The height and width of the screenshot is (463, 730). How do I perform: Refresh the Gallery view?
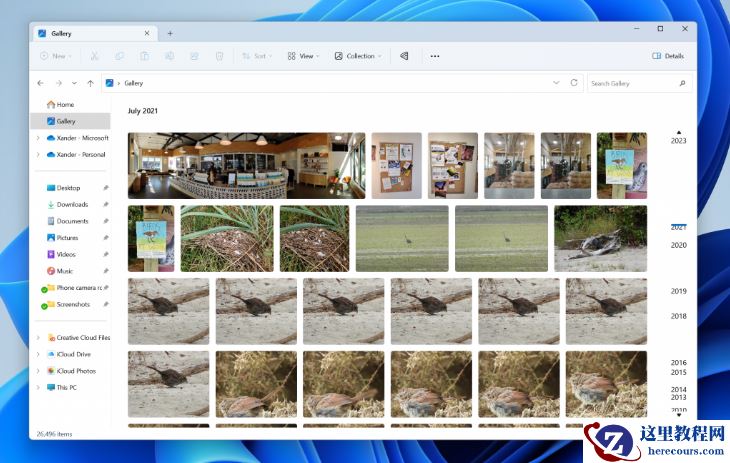(x=574, y=82)
